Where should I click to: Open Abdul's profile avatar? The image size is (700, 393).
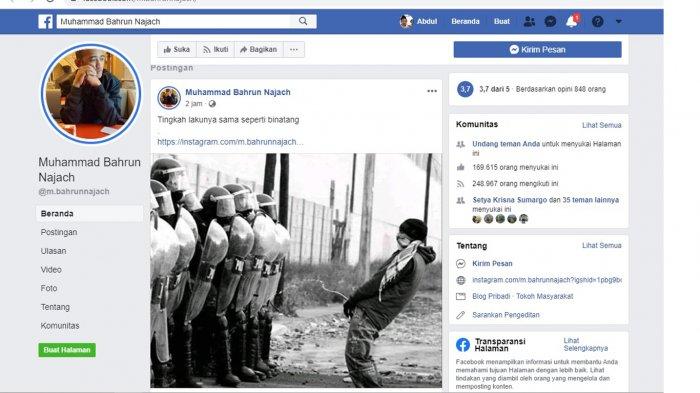click(406, 21)
